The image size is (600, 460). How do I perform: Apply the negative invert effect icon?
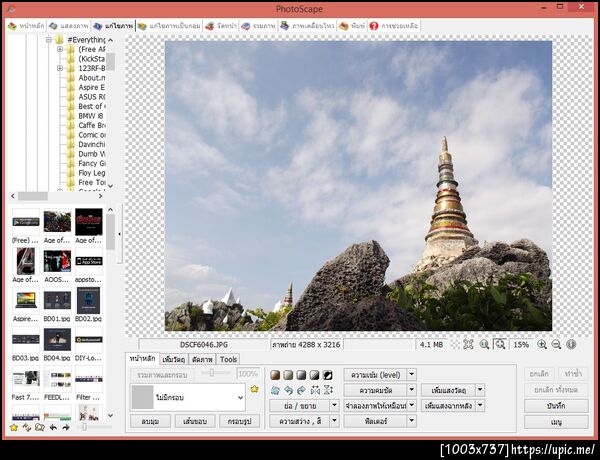(327, 375)
